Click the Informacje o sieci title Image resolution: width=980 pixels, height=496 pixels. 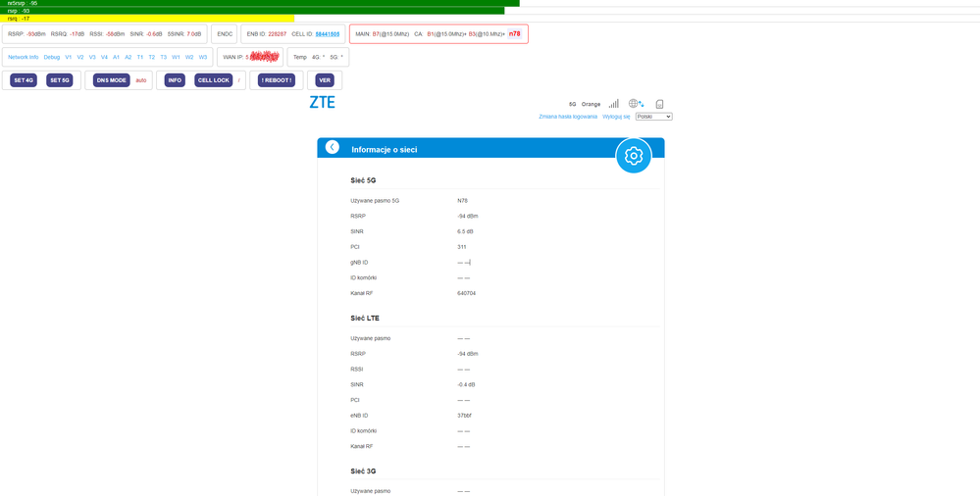point(385,150)
